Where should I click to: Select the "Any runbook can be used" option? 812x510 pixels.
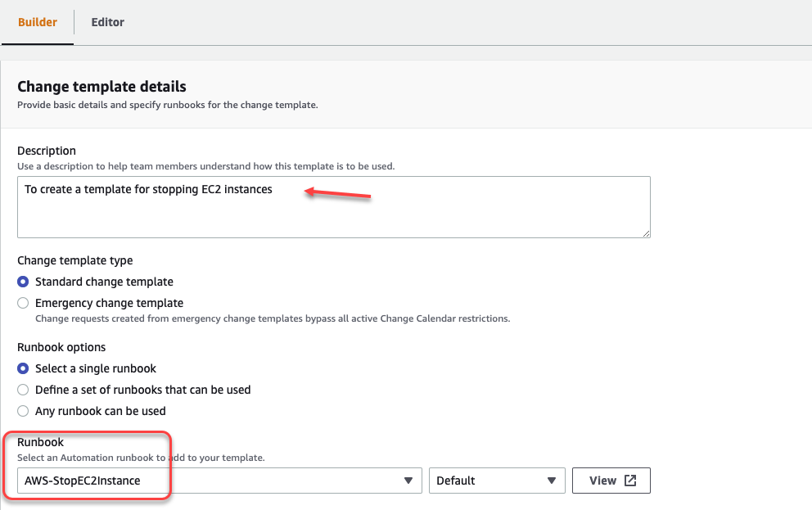click(x=23, y=411)
